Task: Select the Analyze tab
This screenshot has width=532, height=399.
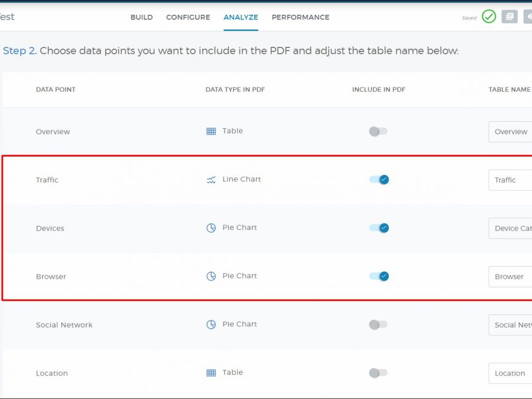Action: point(241,17)
